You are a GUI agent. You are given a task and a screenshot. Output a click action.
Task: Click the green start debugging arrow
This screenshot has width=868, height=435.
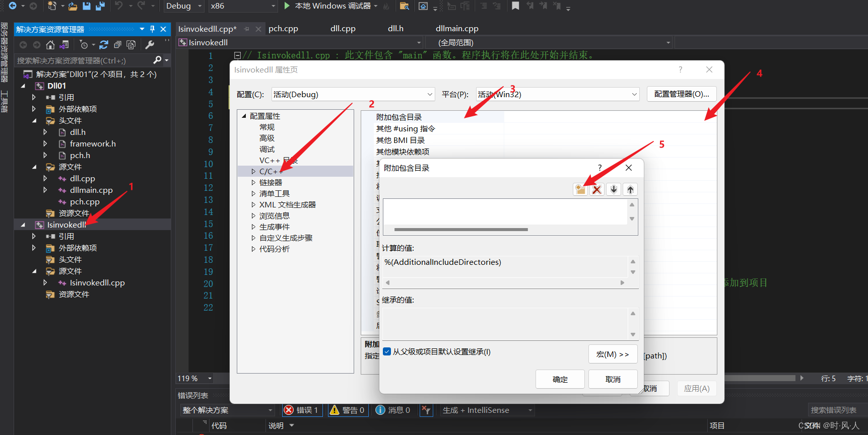(287, 6)
